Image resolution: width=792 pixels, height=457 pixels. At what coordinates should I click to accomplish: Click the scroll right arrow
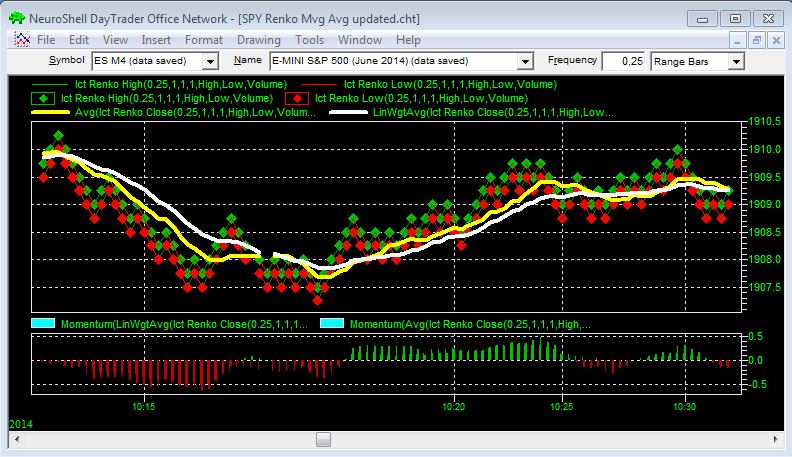click(776, 439)
